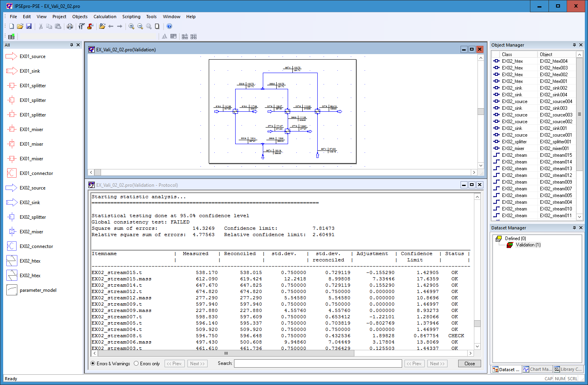Select the 'Errors only' radio button

(x=136, y=364)
